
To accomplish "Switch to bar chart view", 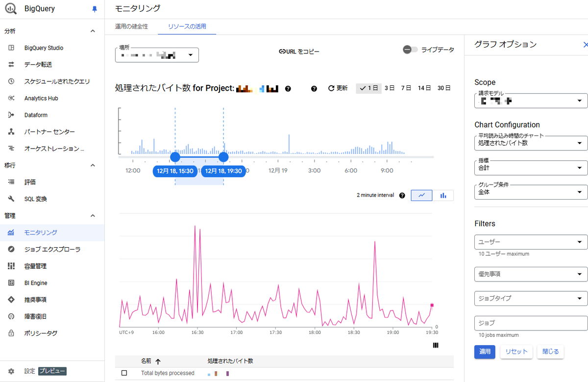I will coord(443,195).
